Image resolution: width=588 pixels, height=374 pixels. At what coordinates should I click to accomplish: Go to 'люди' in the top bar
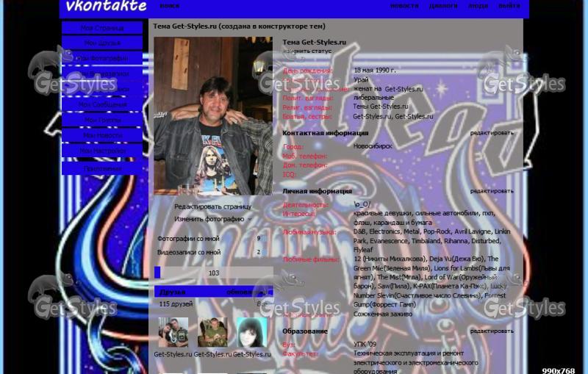(x=478, y=6)
